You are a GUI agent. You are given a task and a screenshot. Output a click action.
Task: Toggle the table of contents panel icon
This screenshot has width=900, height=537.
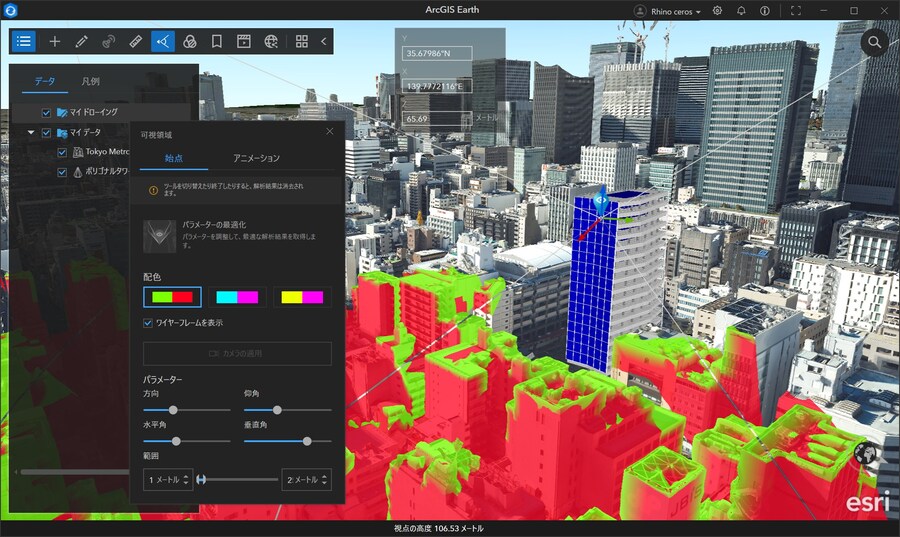click(25, 42)
